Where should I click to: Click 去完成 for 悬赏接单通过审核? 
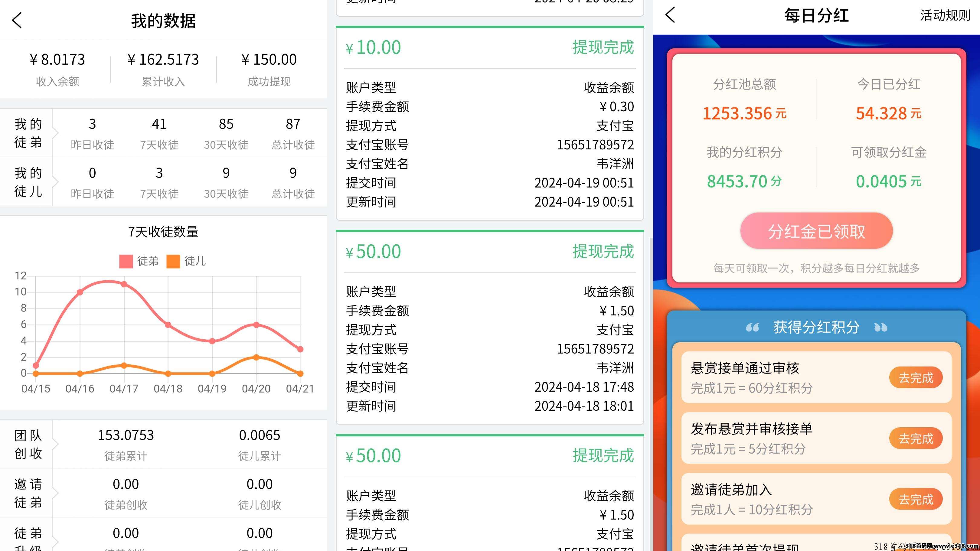[x=916, y=378]
